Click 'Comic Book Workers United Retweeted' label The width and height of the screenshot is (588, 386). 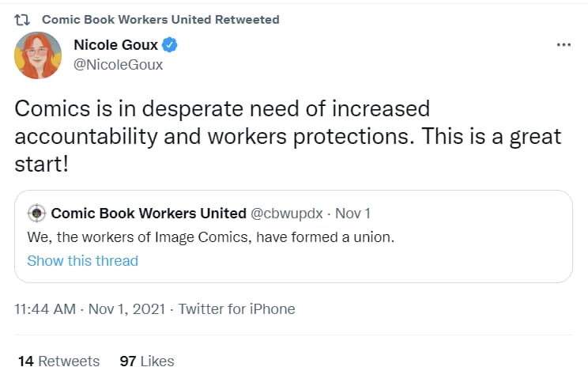point(160,20)
